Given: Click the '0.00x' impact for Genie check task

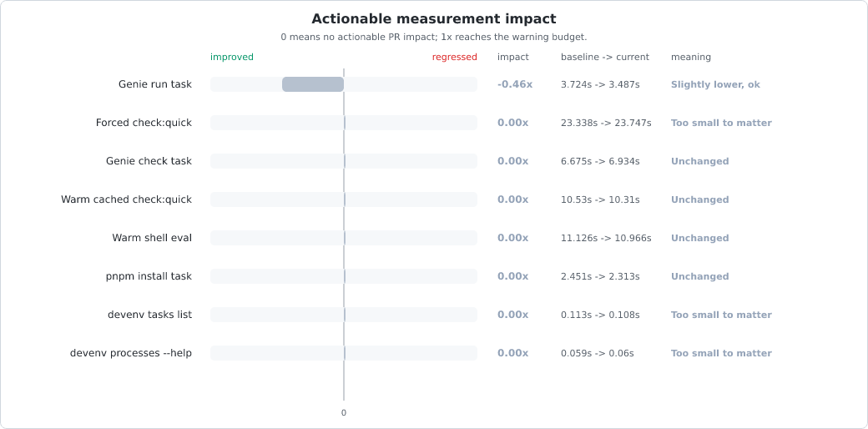Looking at the screenshot, I should click(x=512, y=161).
